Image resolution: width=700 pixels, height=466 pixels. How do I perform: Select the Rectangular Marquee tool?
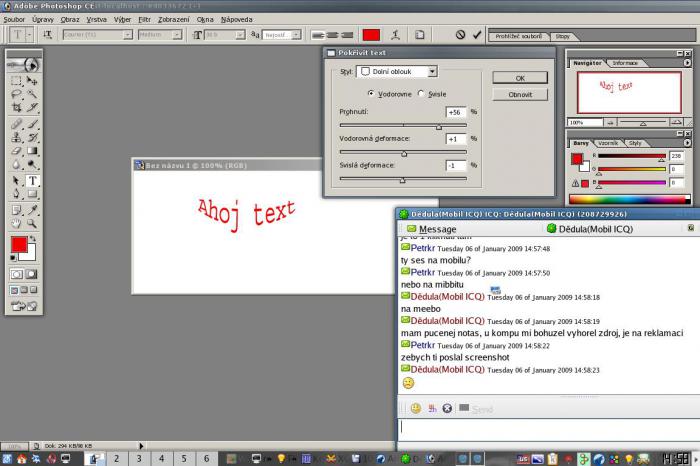click(17, 81)
